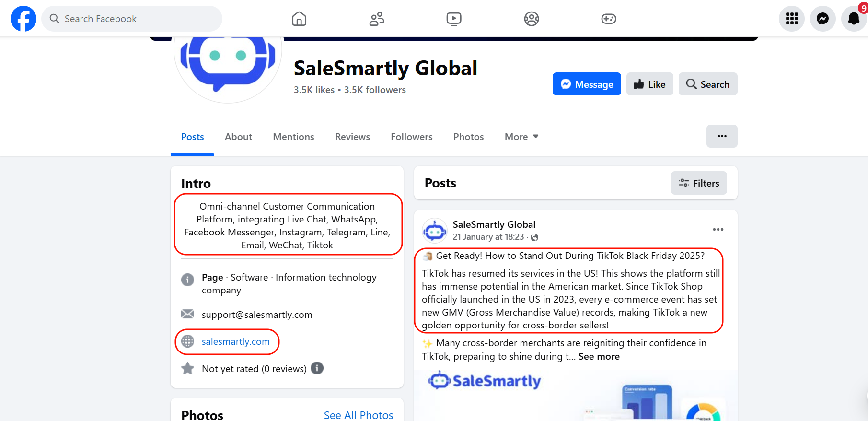Open the Messenger chats icon
Image resolution: width=868 pixels, height=421 pixels.
(x=822, y=19)
